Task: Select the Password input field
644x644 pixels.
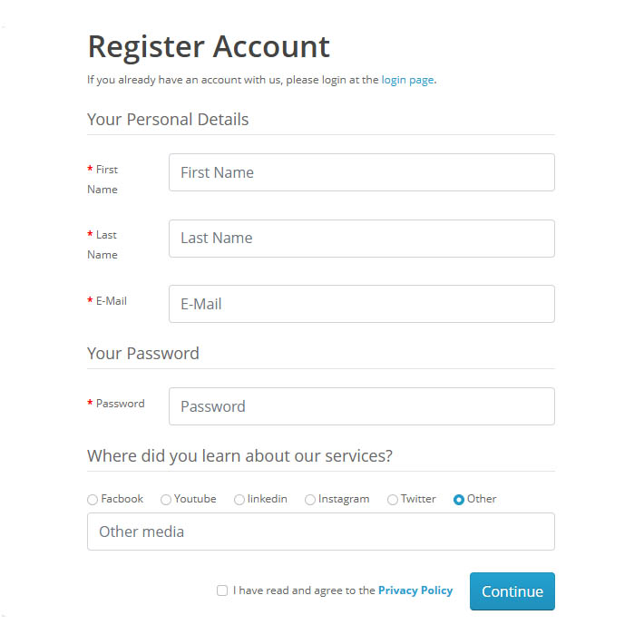Action: coord(361,406)
